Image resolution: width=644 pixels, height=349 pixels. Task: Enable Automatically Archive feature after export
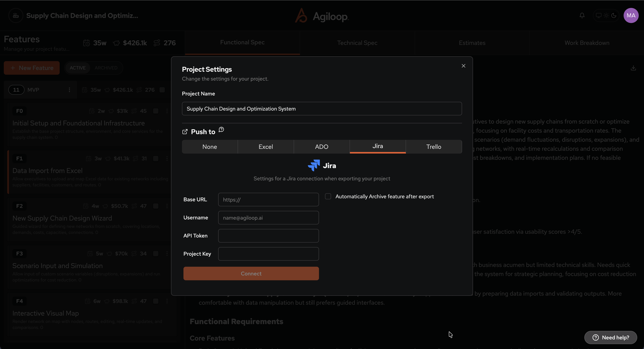point(328,196)
